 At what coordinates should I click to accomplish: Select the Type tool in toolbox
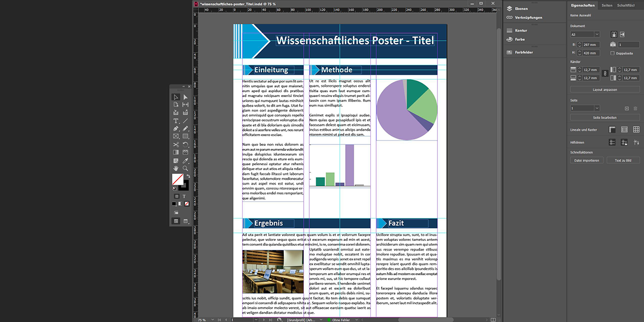pos(175,121)
